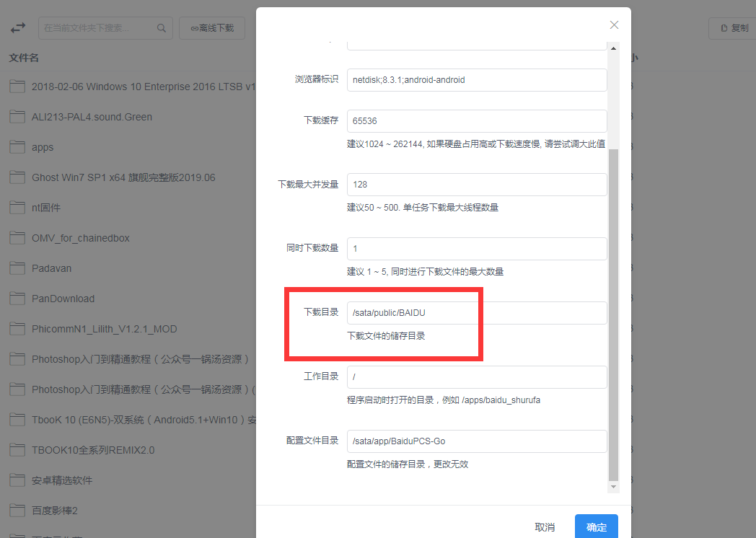Click the 同时下载数量 input field

(x=476, y=249)
